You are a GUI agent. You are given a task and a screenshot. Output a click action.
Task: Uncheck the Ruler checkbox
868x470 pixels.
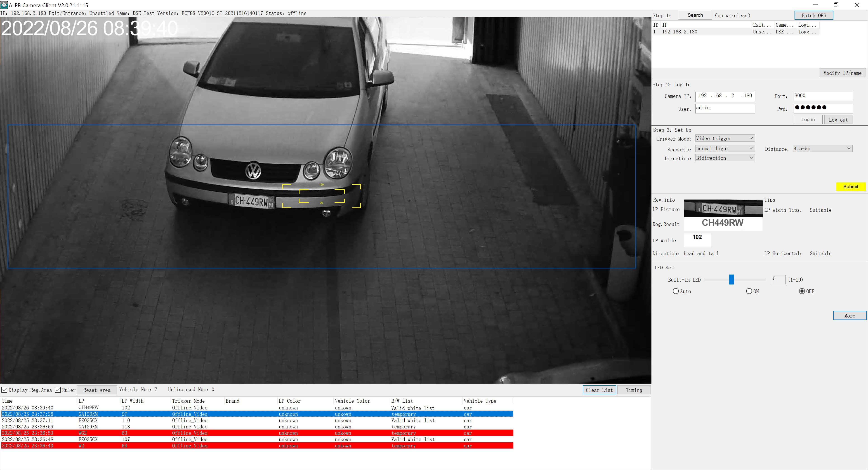click(x=58, y=390)
